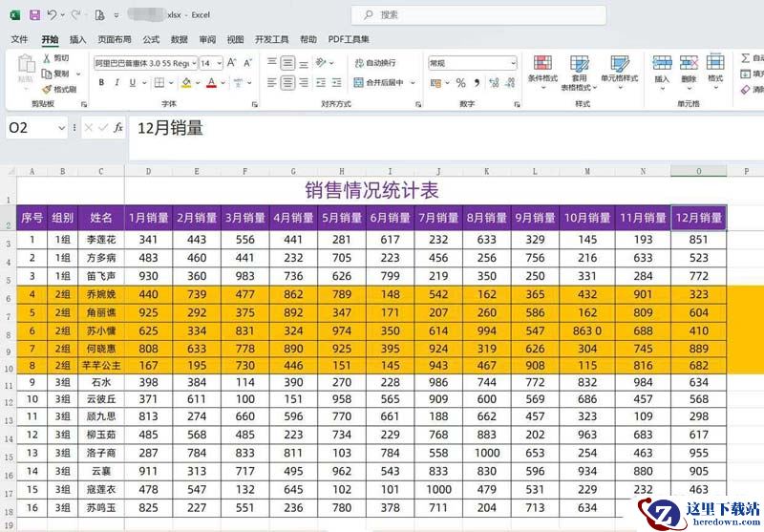The width and height of the screenshot is (764, 532).
Task: Toggle Bold formatting
Action: coord(101,83)
